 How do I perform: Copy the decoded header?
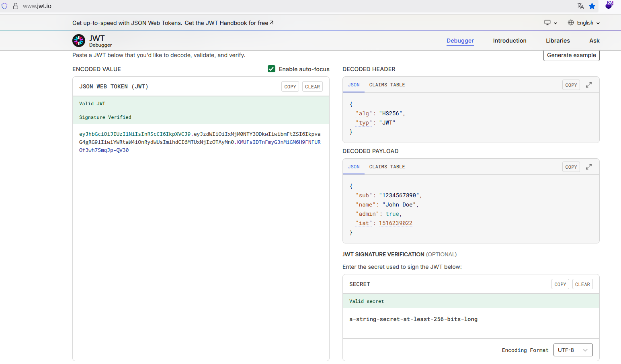571,85
